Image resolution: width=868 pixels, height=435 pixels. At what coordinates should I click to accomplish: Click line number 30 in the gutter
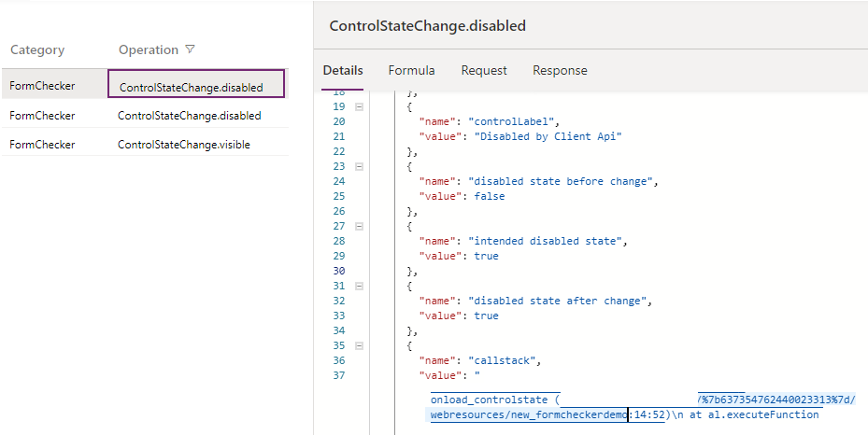pos(338,271)
